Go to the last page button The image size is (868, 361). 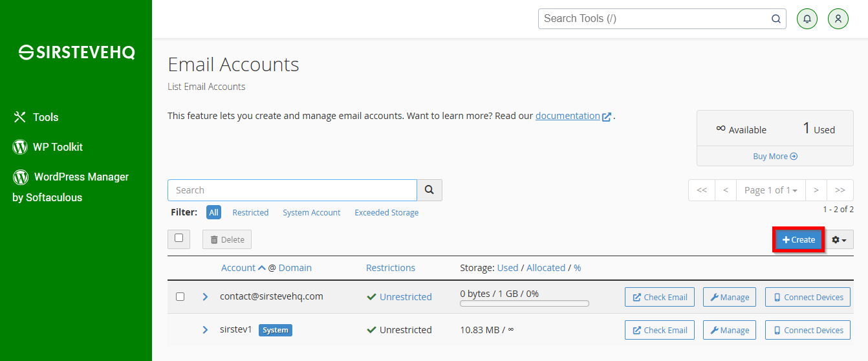[x=840, y=190]
